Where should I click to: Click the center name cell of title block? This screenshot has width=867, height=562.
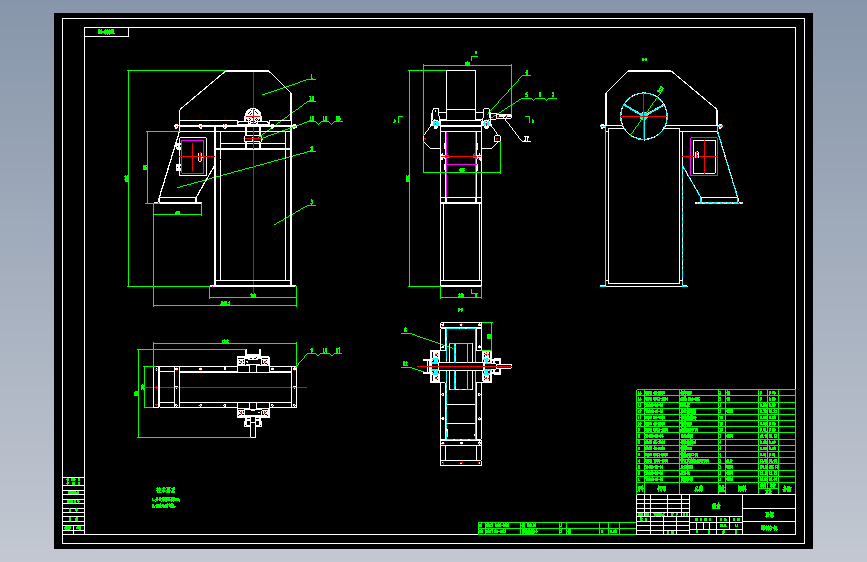click(x=716, y=506)
